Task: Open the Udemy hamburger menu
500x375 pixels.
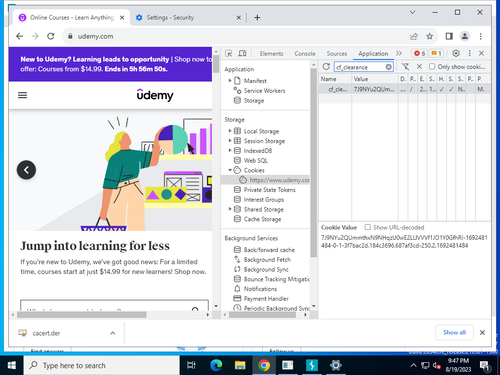Action: pos(22,95)
